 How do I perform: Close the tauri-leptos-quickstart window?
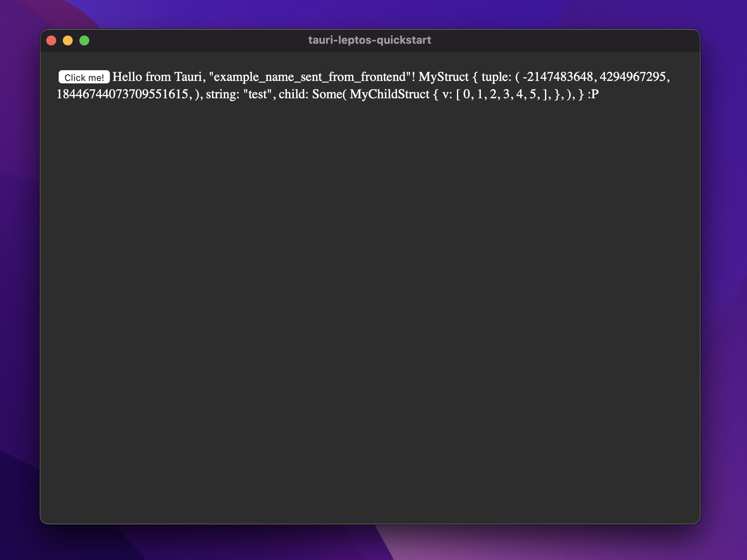[x=51, y=40]
